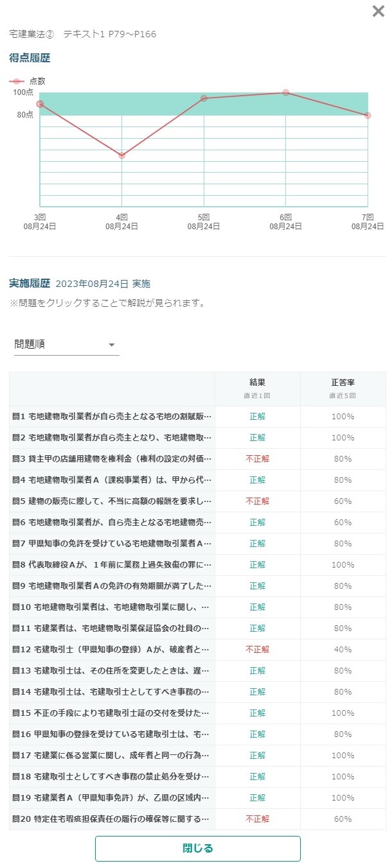Click the 点数 legend marker
The image size is (392, 868).
(x=18, y=82)
